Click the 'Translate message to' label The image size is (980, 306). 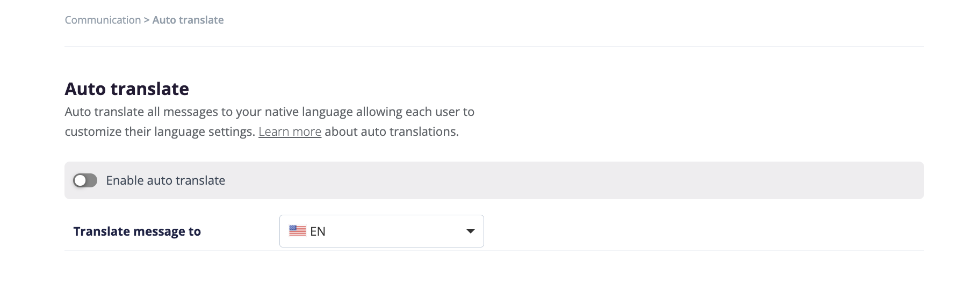click(x=137, y=231)
